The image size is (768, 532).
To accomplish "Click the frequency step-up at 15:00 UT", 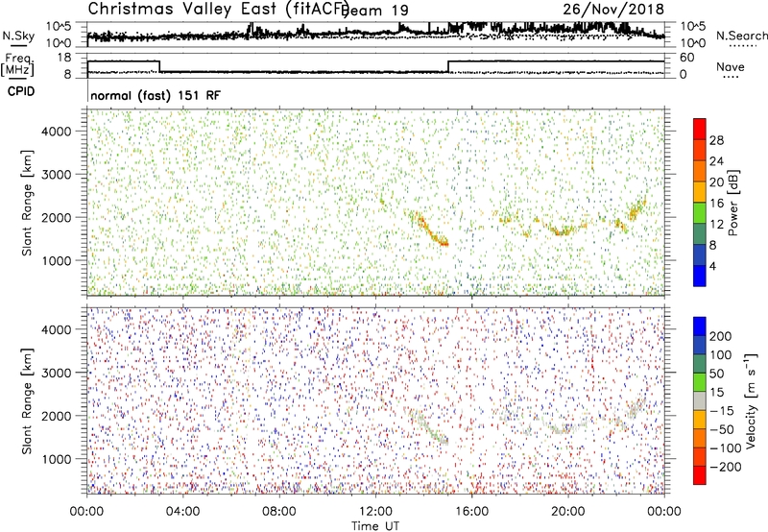I will coord(448,66).
